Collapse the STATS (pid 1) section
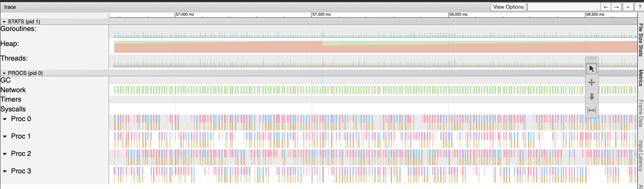Screen dimensions: 644x189 (x=4, y=22)
